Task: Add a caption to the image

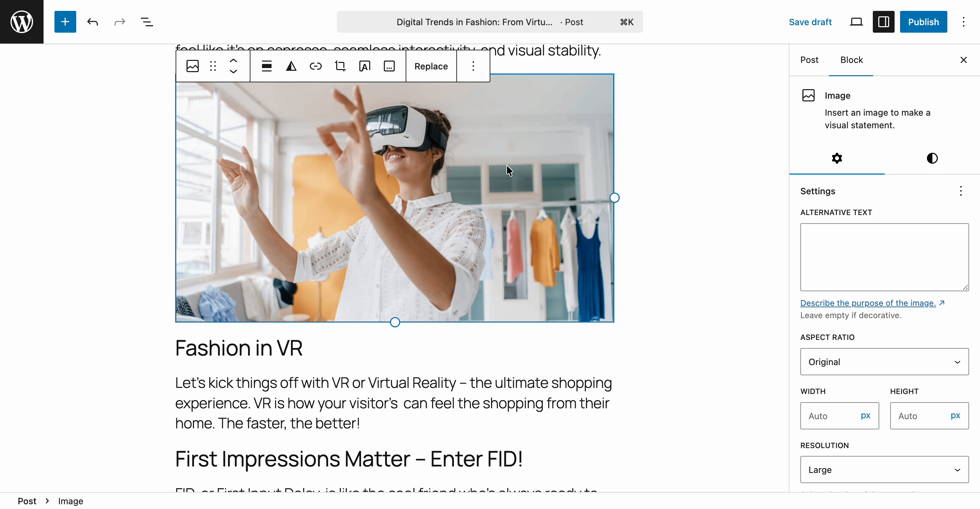Action: click(x=389, y=66)
